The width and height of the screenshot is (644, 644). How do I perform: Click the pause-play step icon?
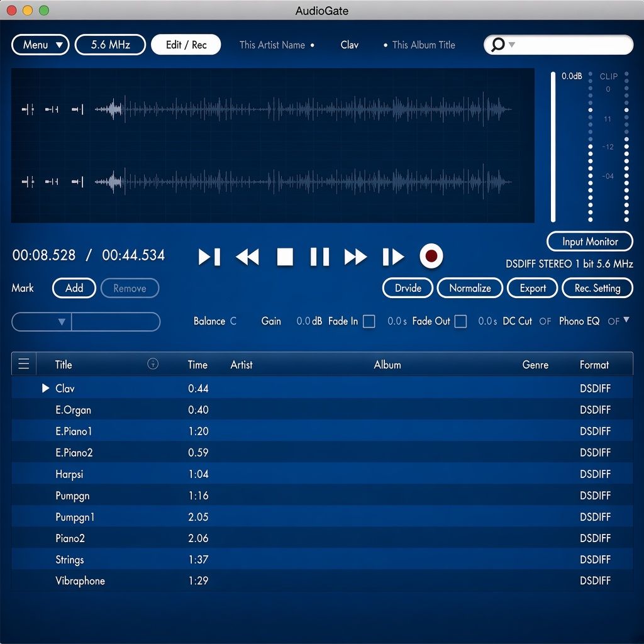(393, 257)
